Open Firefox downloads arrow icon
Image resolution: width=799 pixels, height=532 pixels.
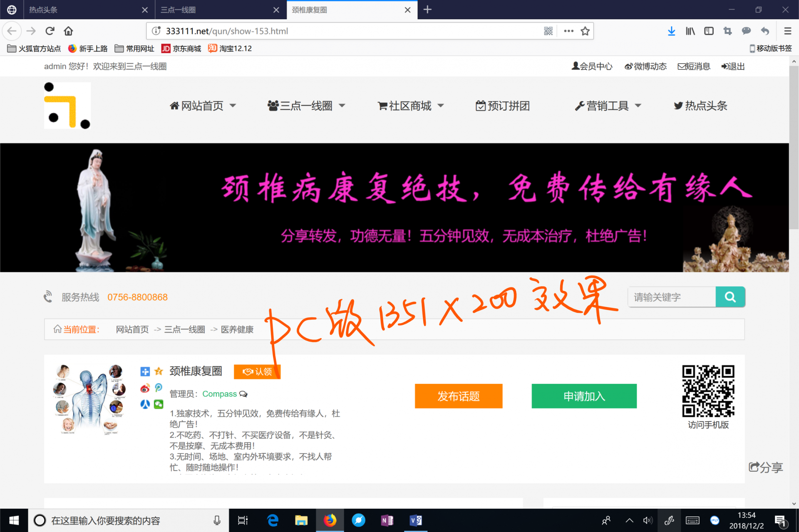[671, 31]
